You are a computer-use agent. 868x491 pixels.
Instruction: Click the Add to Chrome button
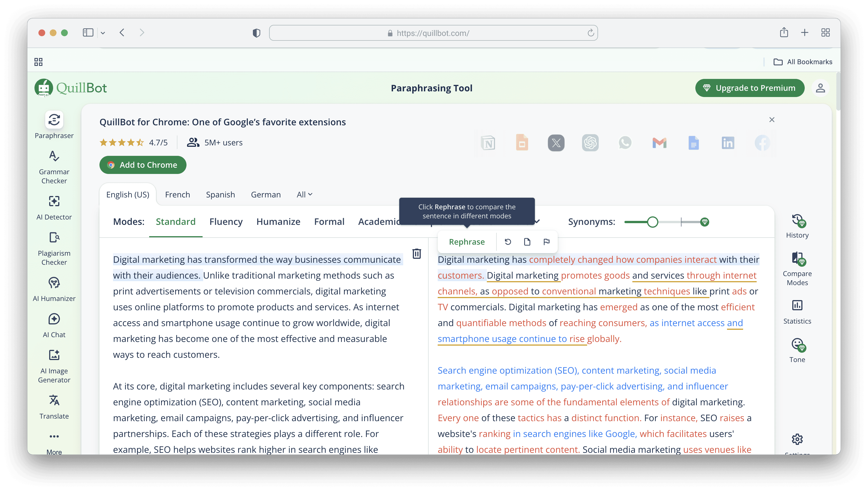pos(142,165)
